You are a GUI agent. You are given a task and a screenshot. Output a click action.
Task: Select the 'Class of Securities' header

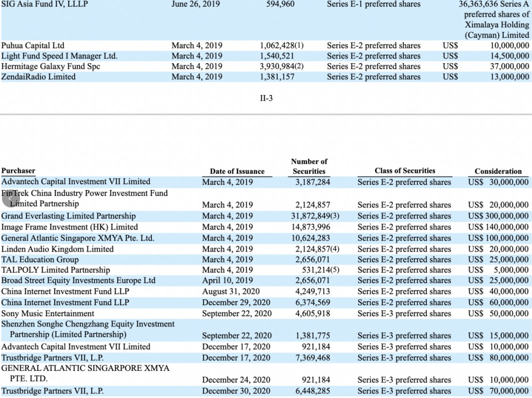pyautogui.click(x=405, y=171)
